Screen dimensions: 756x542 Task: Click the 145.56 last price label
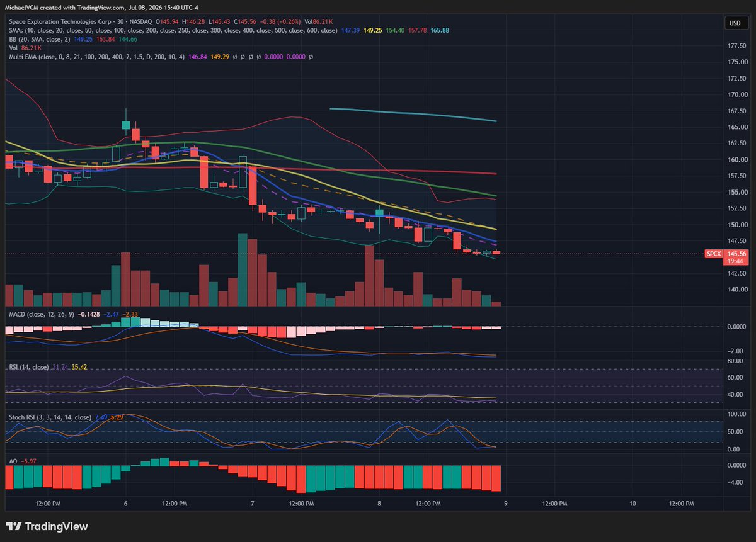[735, 254]
